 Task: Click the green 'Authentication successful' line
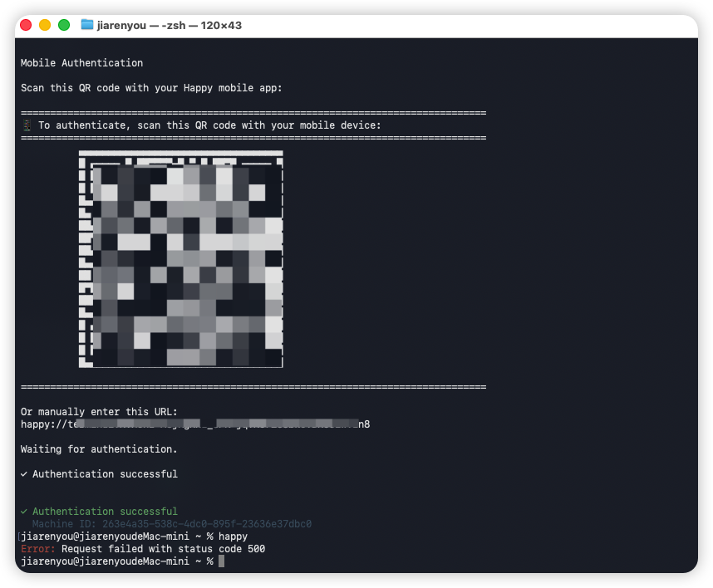pos(99,512)
